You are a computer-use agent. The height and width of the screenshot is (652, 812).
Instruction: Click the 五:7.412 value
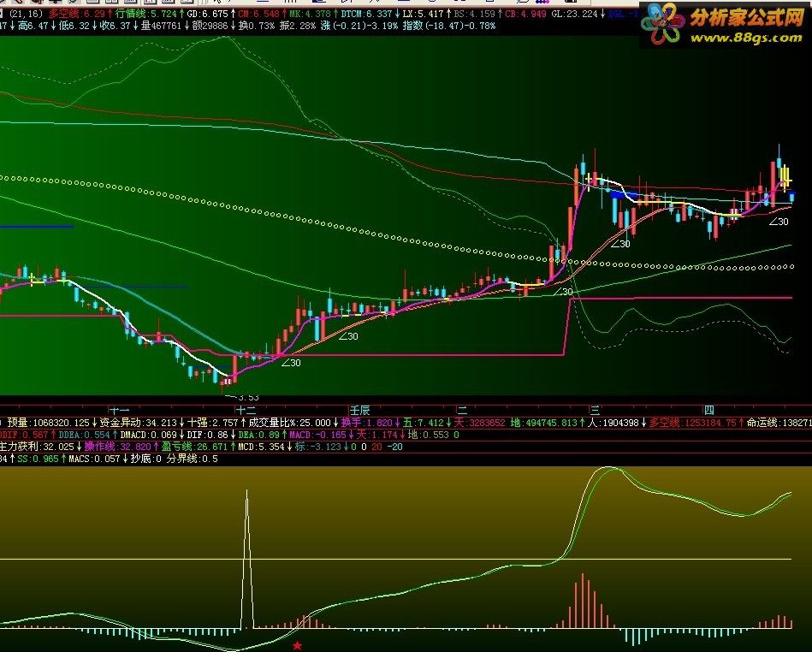tap(423, 423)
